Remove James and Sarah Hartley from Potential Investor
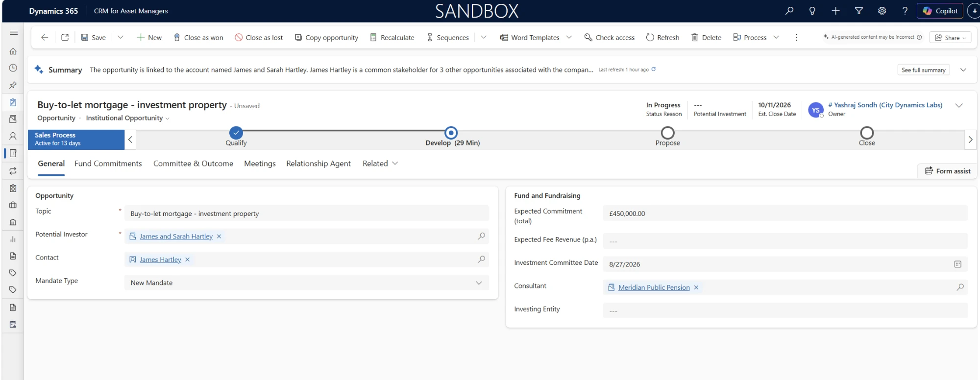 click(x=219, y=237)
